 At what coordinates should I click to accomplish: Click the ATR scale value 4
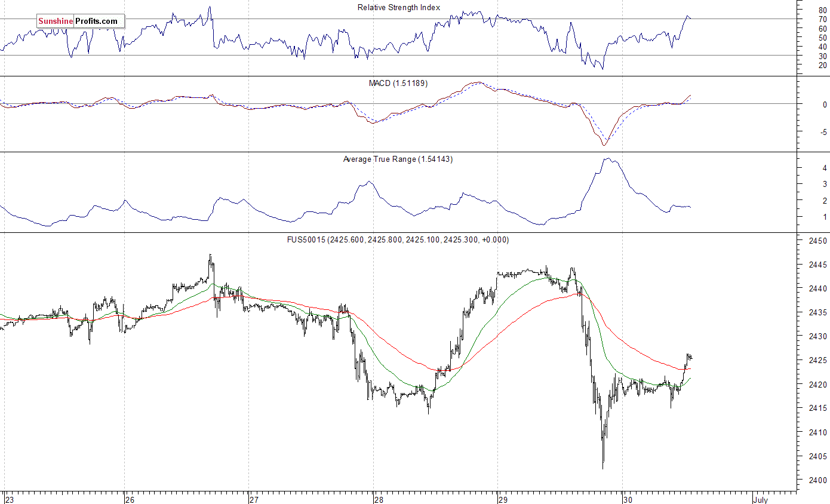(x=825, y=168)
